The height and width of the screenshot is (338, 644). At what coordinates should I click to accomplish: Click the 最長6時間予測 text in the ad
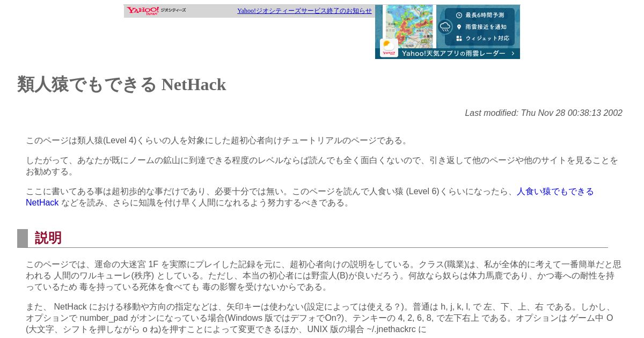point(485,15)
